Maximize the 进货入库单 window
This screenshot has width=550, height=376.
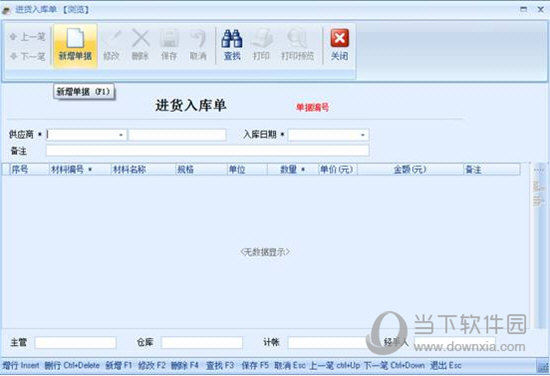523,9
